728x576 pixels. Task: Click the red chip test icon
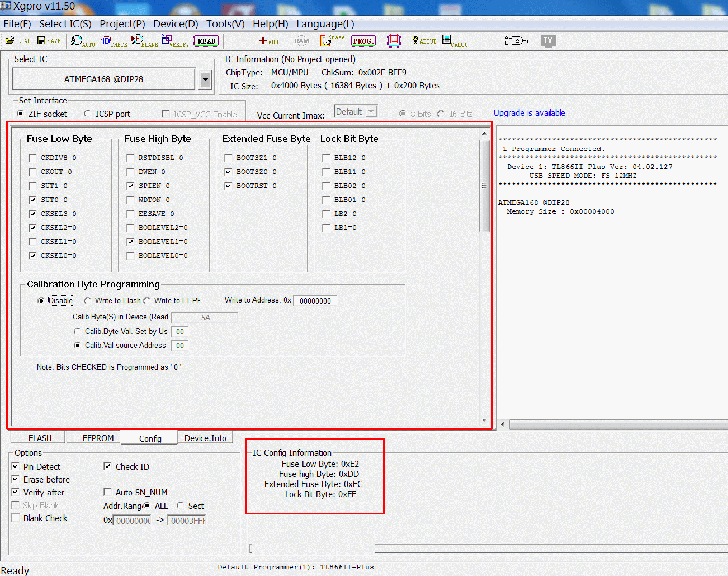tap(394, 41)
